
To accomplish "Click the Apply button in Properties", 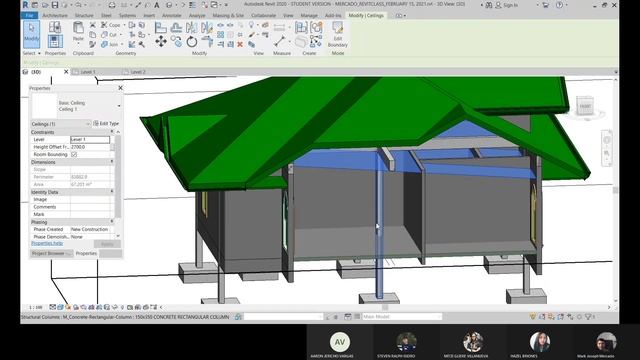I will pyautogui.click(x=107, y=244).
